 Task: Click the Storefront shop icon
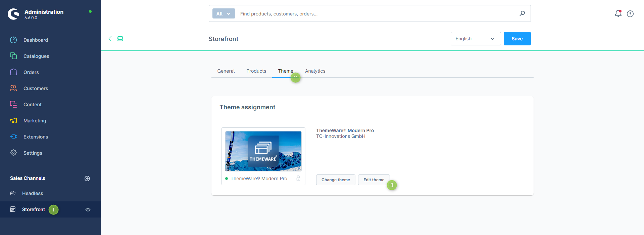pos(13,209)
